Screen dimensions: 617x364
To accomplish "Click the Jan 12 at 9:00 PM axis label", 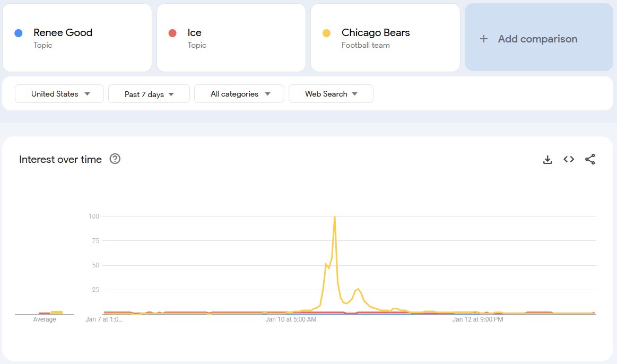I will point(477,319).
